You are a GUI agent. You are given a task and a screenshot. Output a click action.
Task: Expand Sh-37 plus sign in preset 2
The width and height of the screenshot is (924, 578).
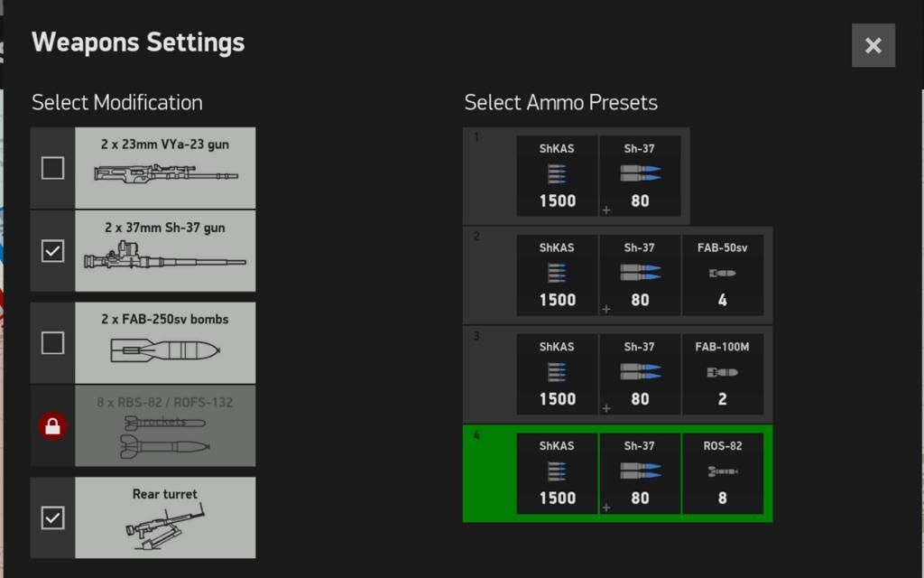[606, 309]
